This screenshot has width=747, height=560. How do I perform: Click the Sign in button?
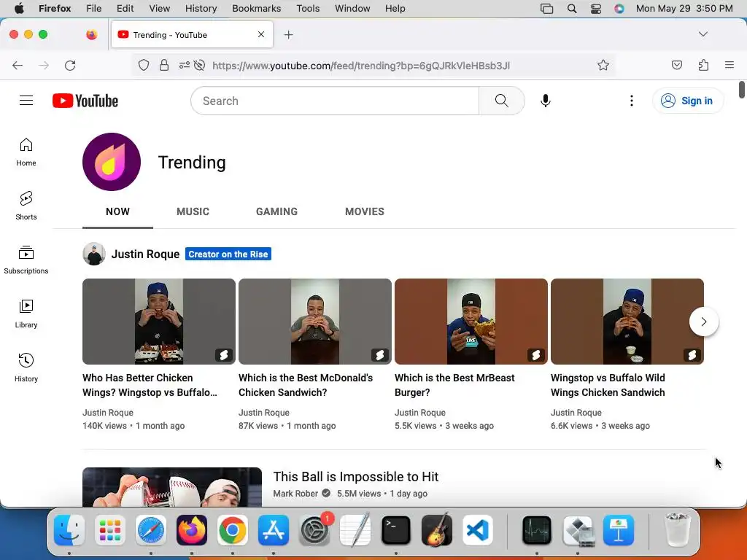[687, 101]
